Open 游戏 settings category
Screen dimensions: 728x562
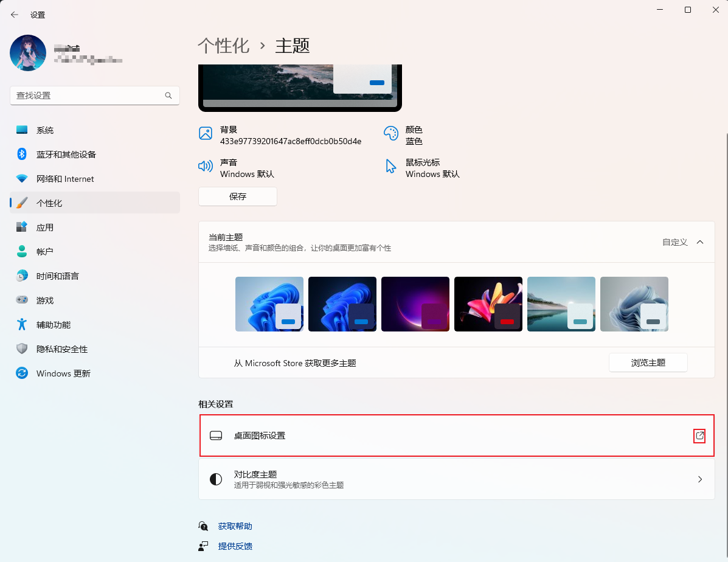coord(95,300)
